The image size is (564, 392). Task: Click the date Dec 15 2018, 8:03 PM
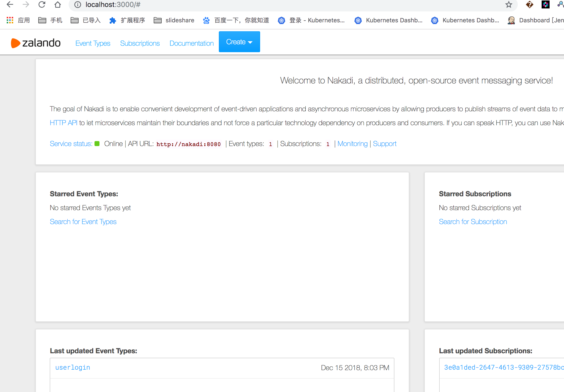355,368
